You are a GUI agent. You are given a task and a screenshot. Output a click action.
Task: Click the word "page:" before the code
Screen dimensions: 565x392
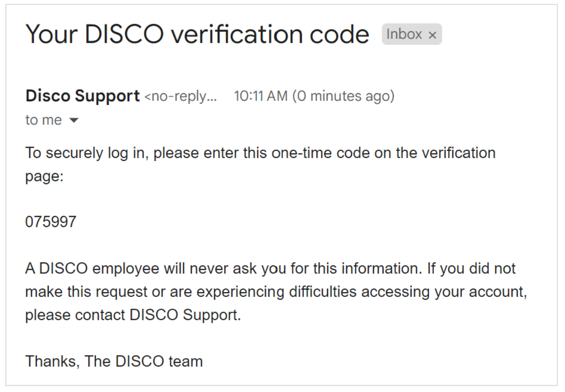pyautogui.click(x=44, y=176)
